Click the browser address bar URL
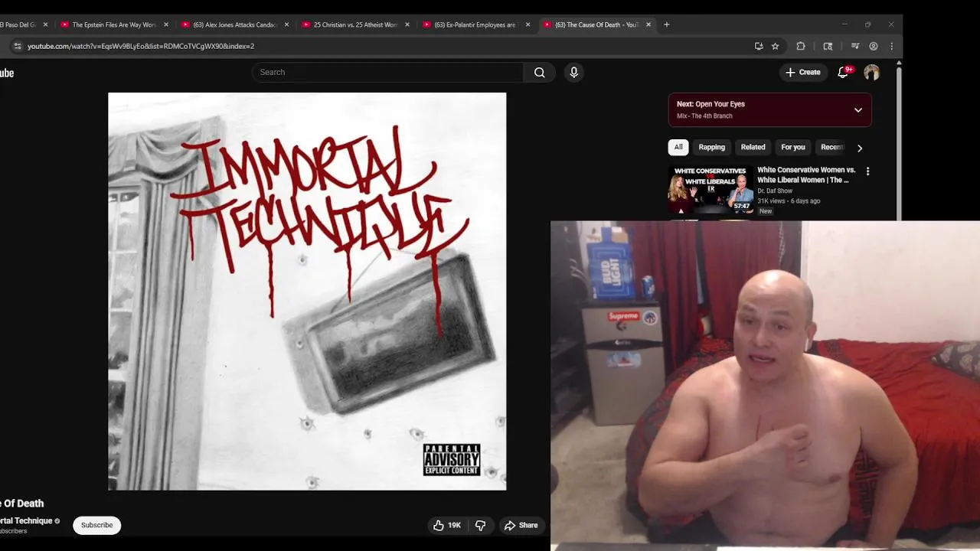Image resolution: width=980 pixels, height=551 pixels. click(141, 46)
